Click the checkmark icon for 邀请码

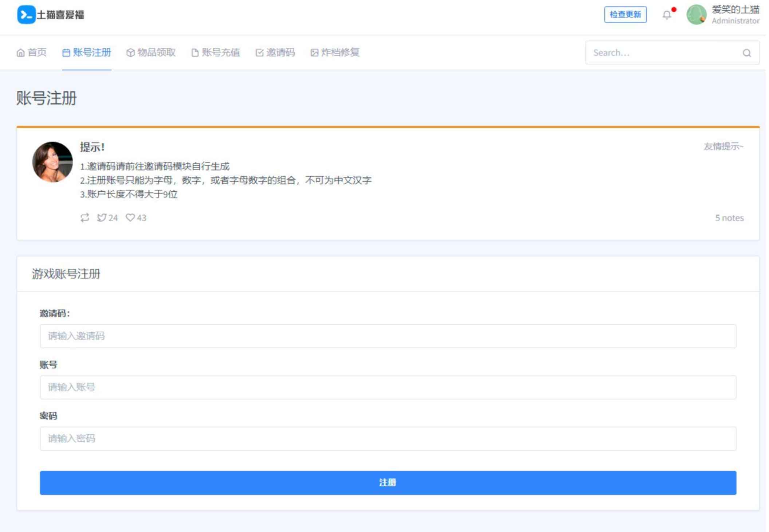pyautogui.click(x=259, y=52)
